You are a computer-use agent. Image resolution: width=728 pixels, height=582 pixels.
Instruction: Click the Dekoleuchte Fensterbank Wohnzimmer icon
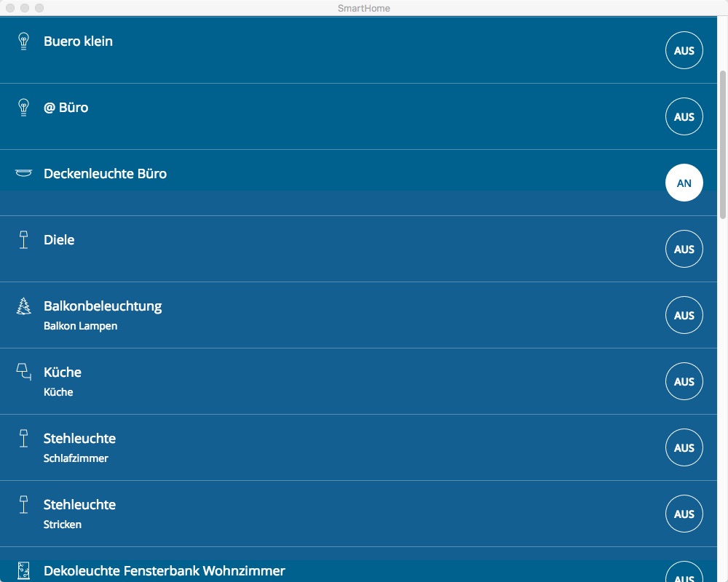23,570
